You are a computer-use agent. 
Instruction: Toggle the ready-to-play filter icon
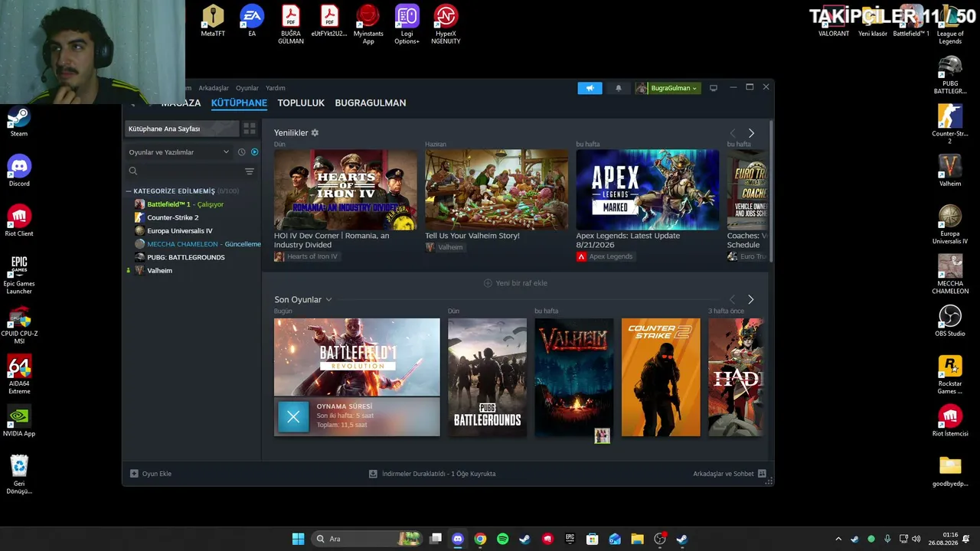click(255, 152)
